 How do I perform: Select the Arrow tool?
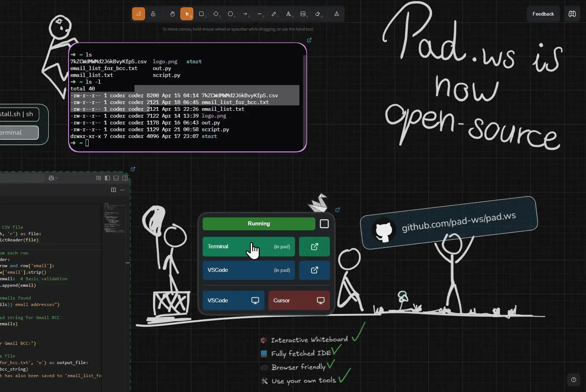click(x=245, y=14)
